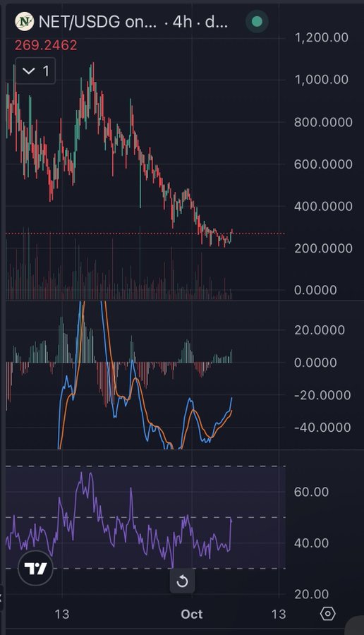Click the 400.0000 price axis label
The height and width of the screenshot is (635, 364).
323,206
